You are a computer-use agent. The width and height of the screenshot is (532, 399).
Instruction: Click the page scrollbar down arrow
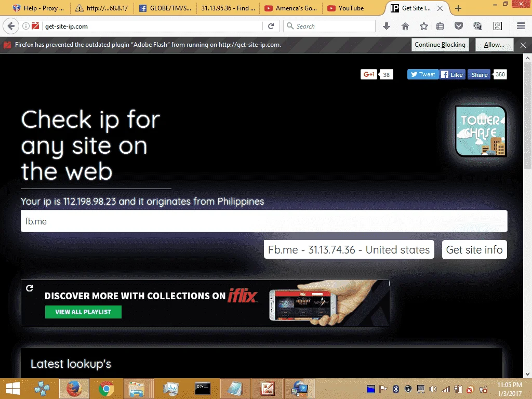(527, 374)
